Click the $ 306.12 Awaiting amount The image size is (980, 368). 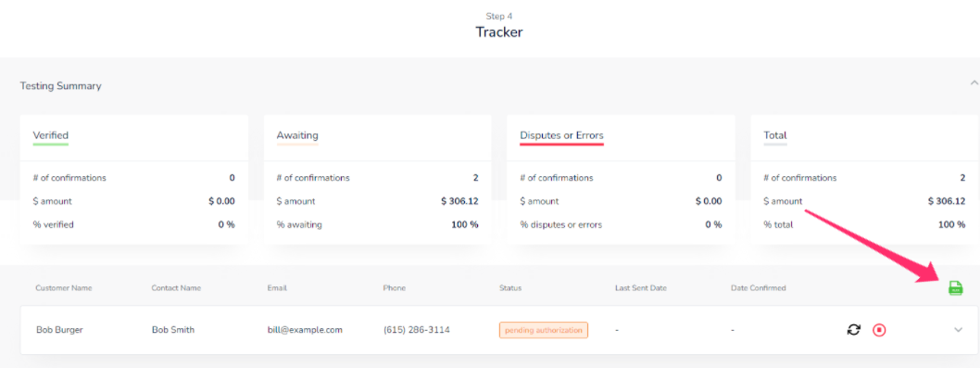459,201
